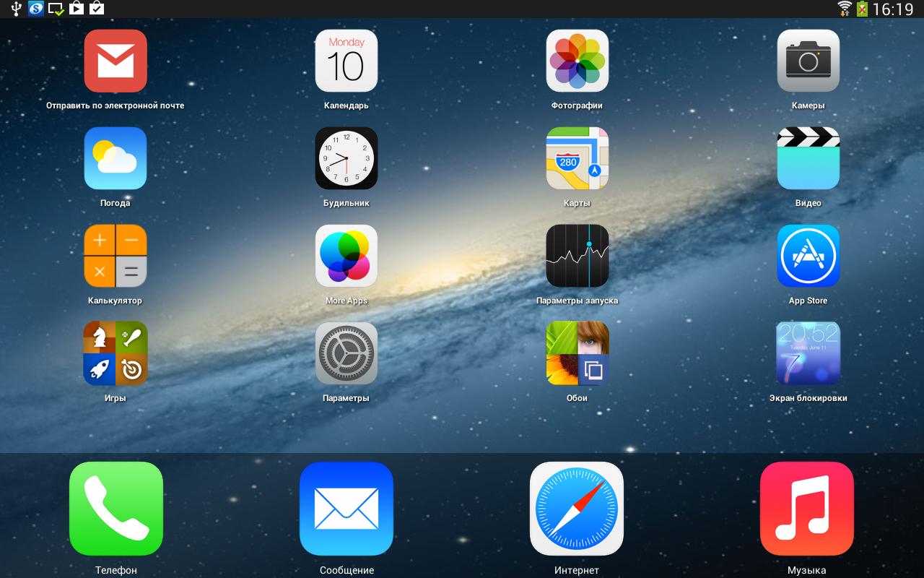Screen dimensions: 924x578
Task: Tap the screen checkmark notification icon
Action: point(56,9)
